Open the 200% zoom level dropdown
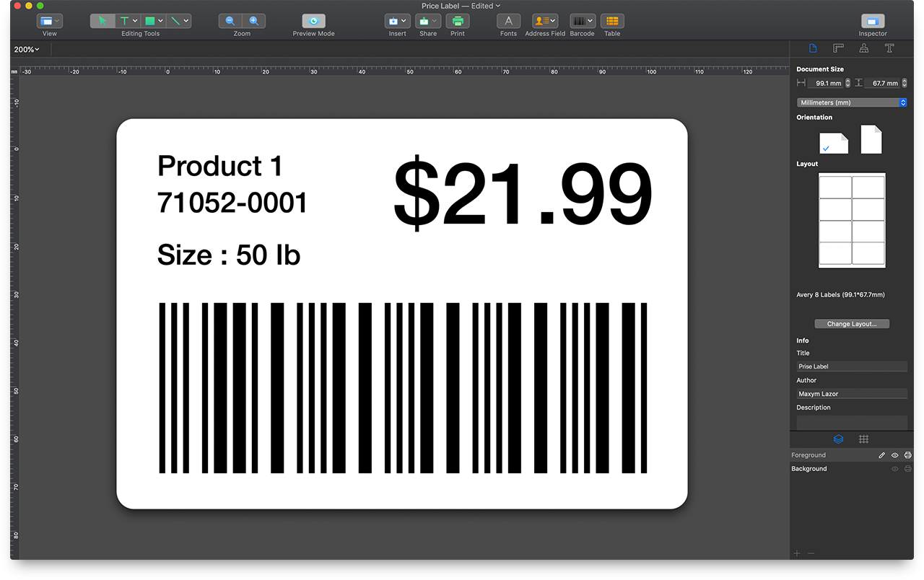The width and height of the screenshot is (924, 580). [27, 49]
